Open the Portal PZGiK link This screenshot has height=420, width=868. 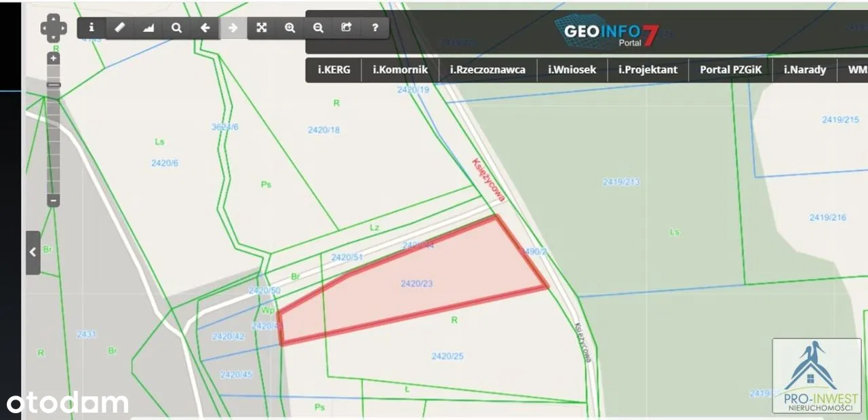click(x=731, y=69)
